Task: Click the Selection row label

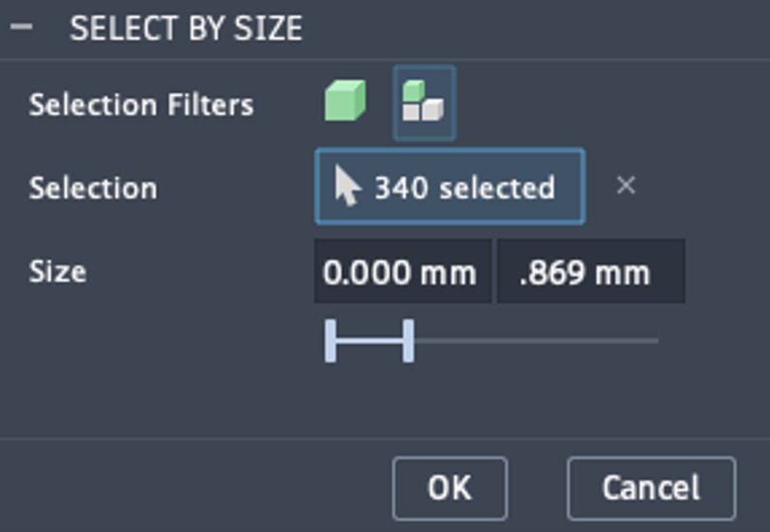Action: pos(93,188)
